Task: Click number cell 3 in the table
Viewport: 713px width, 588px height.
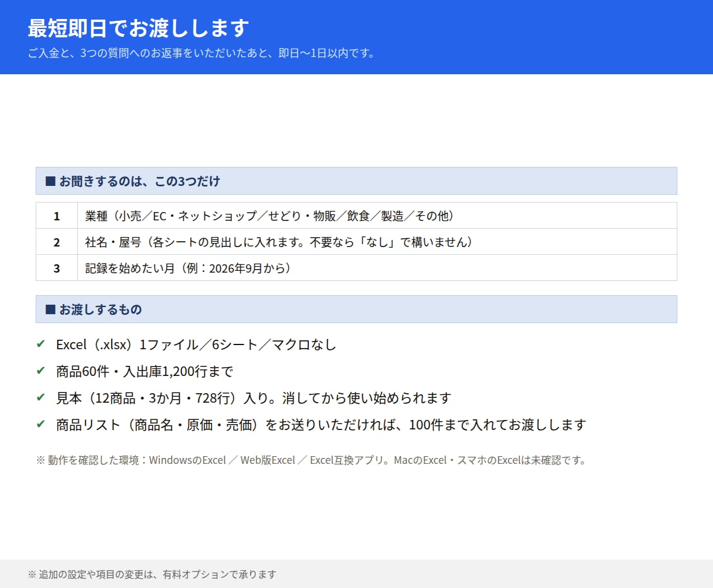Action: click(56, 268)
